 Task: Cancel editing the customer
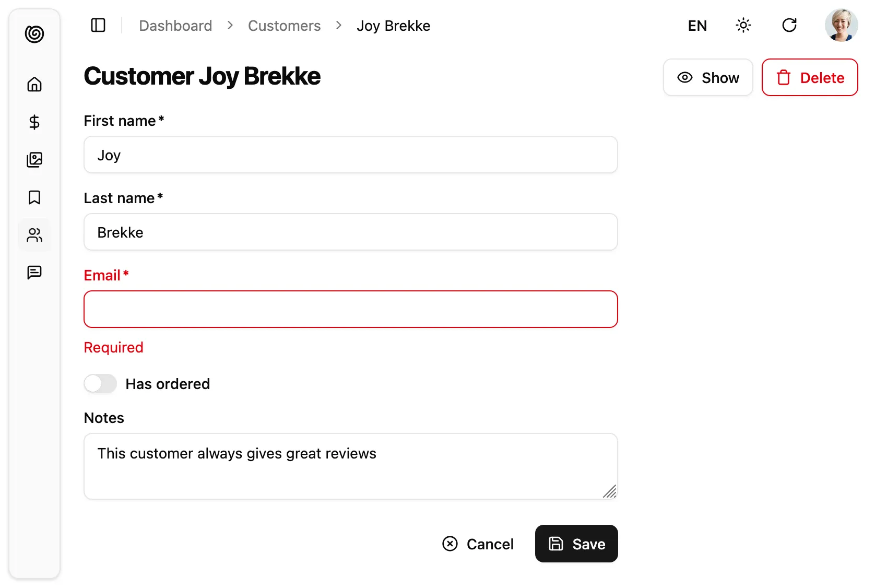click(478, 544)
